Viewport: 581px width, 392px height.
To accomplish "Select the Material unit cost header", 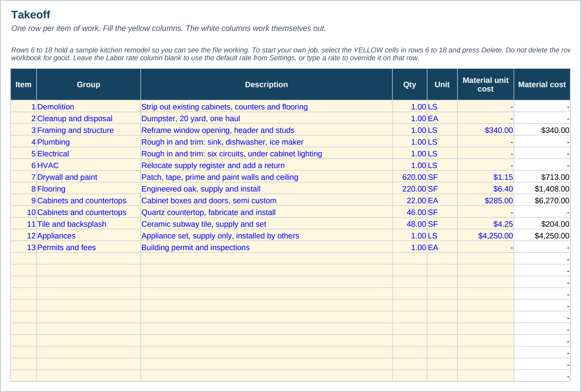I will pyautogui.click(x=486, y=84).
